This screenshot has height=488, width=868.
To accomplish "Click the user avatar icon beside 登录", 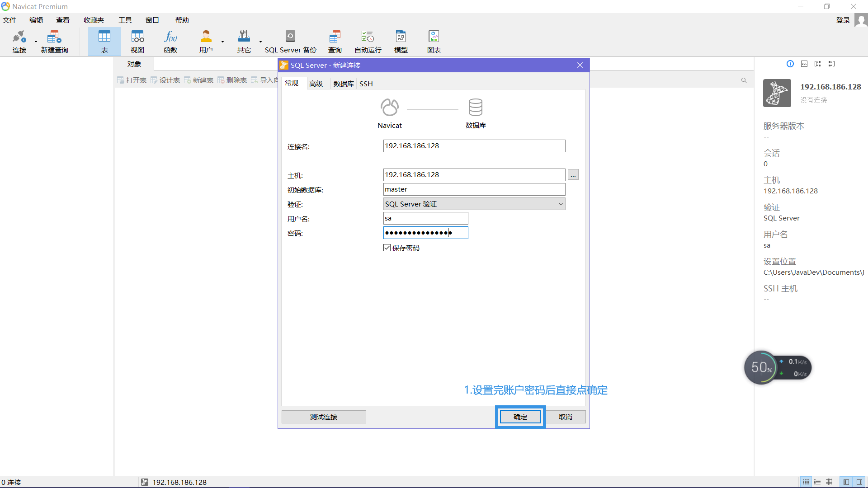I will pos(861,20).
